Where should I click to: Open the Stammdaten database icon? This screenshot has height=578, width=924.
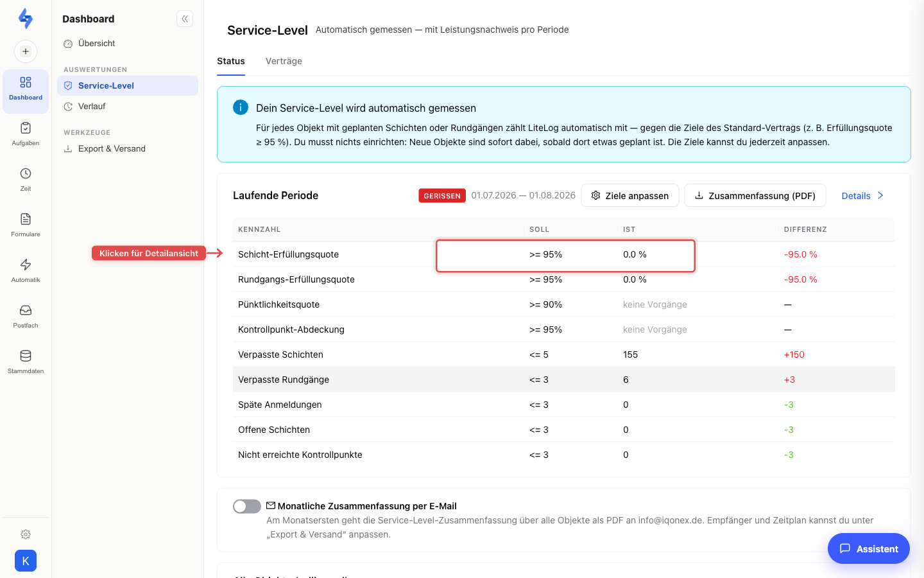tap(26, 356)
